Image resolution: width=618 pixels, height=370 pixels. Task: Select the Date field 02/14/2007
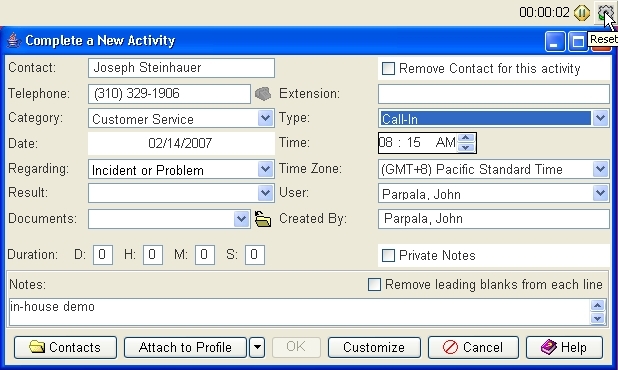(181, 143)
